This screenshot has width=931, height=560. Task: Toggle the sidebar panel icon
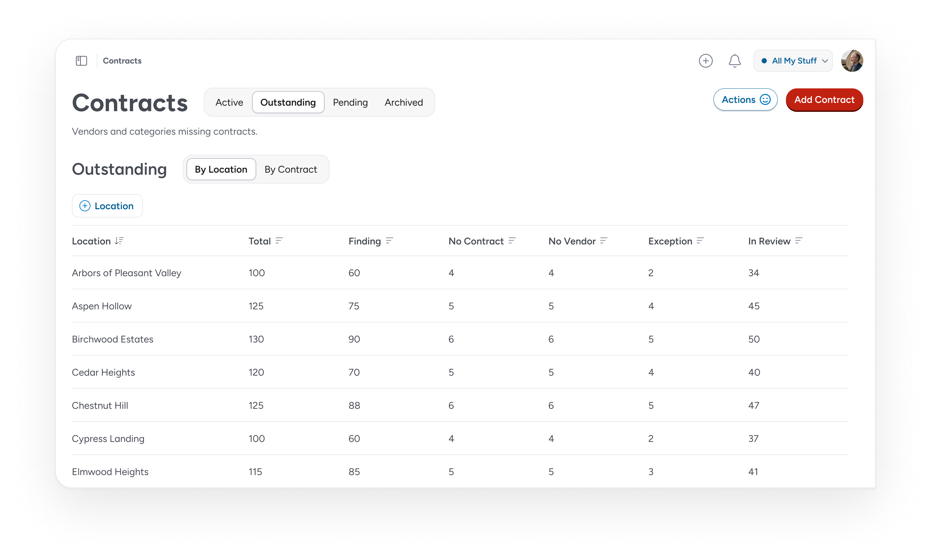[x=81, y=61]
